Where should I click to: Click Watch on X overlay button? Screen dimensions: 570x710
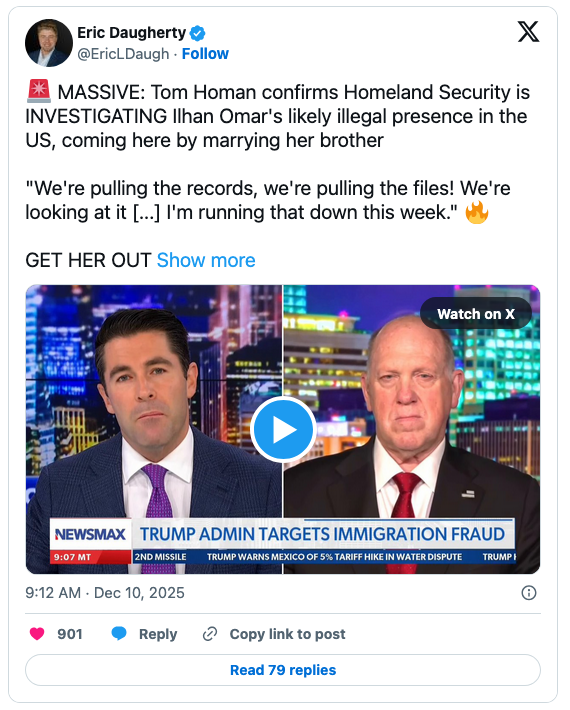[476, 314]
